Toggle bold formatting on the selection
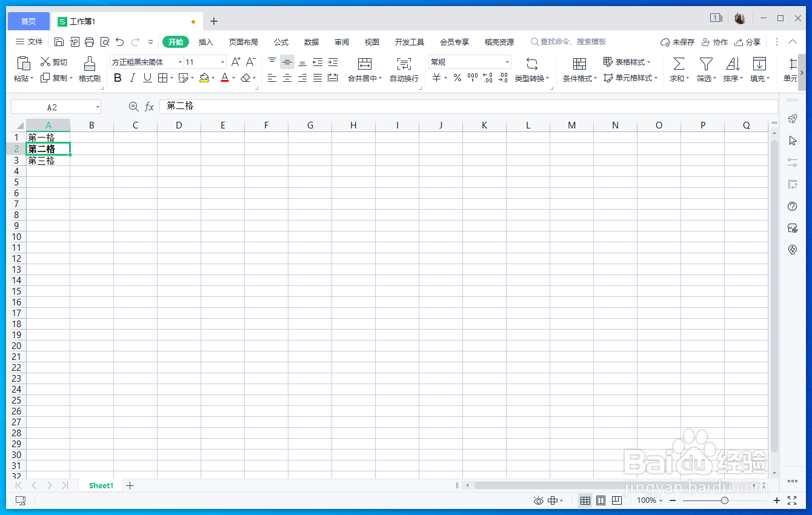 (117, 78)
